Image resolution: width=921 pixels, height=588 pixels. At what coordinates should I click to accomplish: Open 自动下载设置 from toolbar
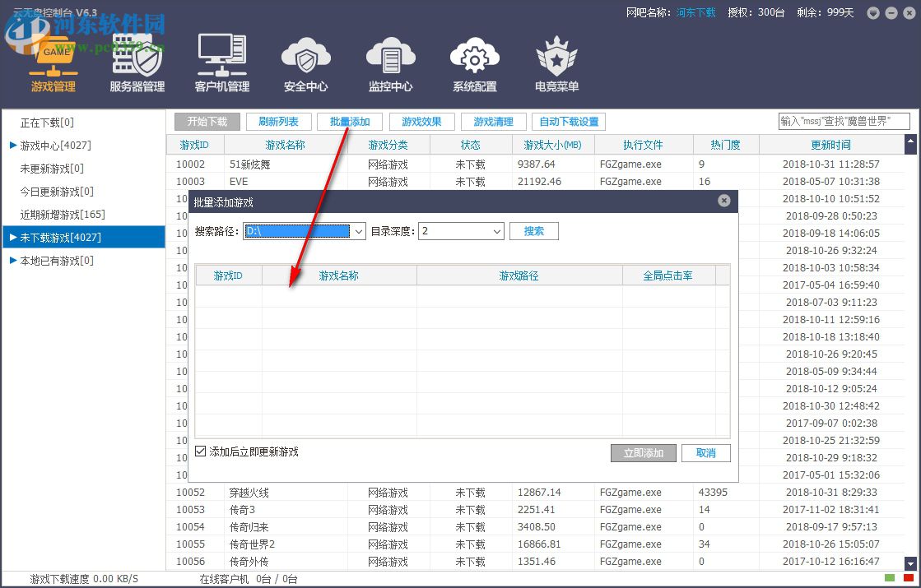point(568,121)
